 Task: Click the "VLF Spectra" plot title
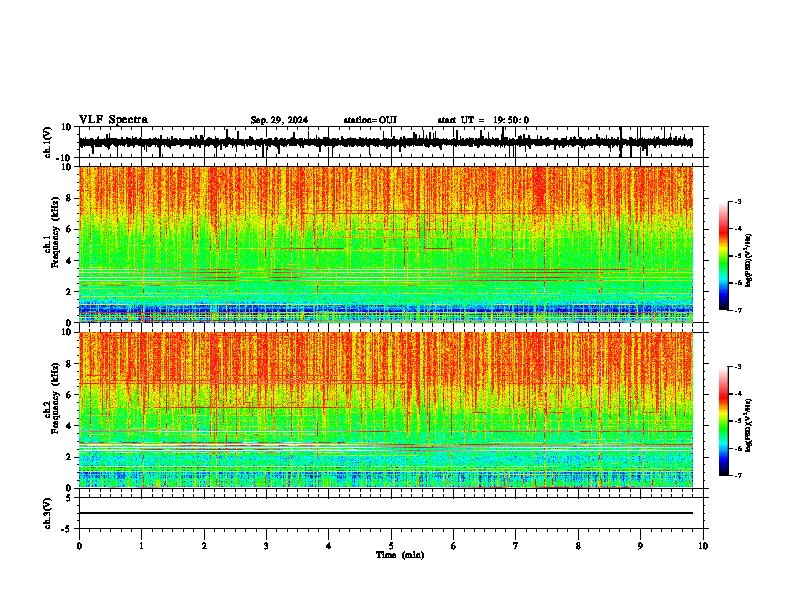[x=113, y=120]
